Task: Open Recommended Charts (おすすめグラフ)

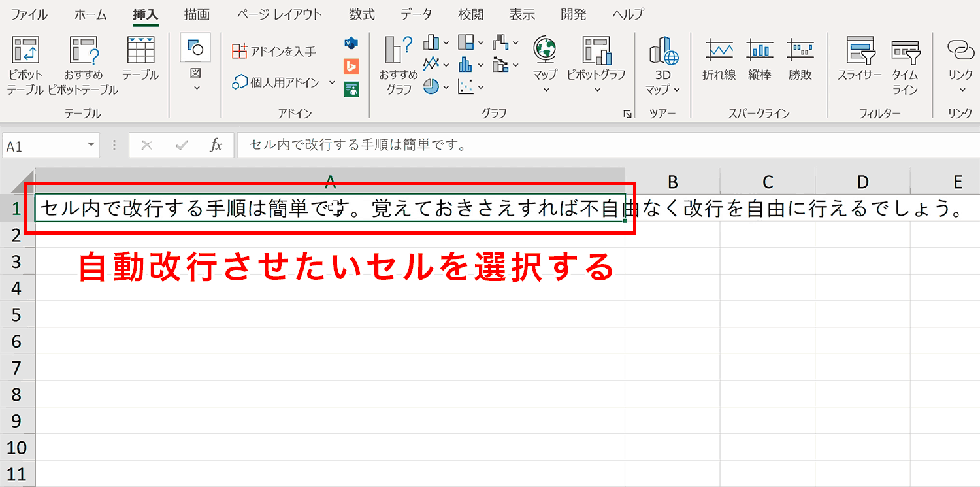Action: (399, 65)
